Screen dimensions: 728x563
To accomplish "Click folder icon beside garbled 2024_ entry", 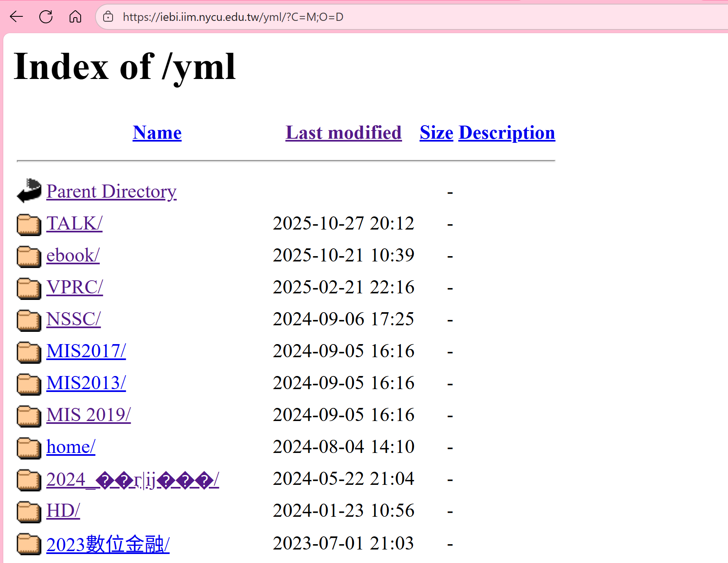I will 29,480.
